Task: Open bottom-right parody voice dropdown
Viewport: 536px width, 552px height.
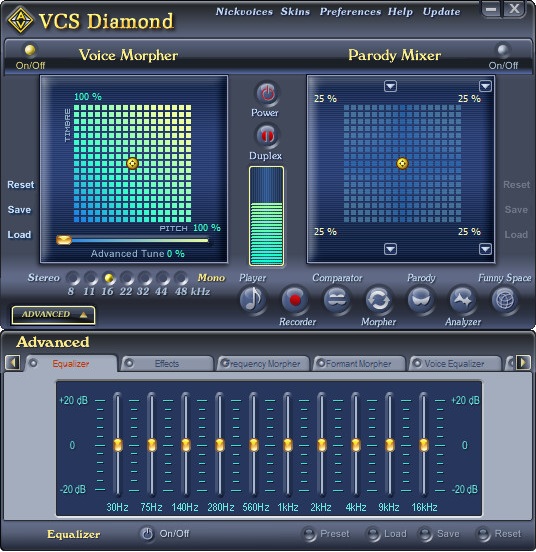Action: (x=485, y=249)
